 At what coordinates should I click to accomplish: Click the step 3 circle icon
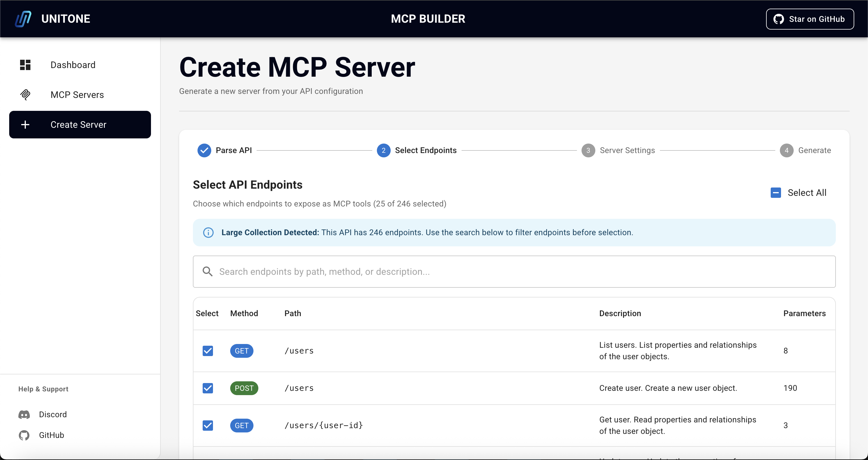(588, 150)
